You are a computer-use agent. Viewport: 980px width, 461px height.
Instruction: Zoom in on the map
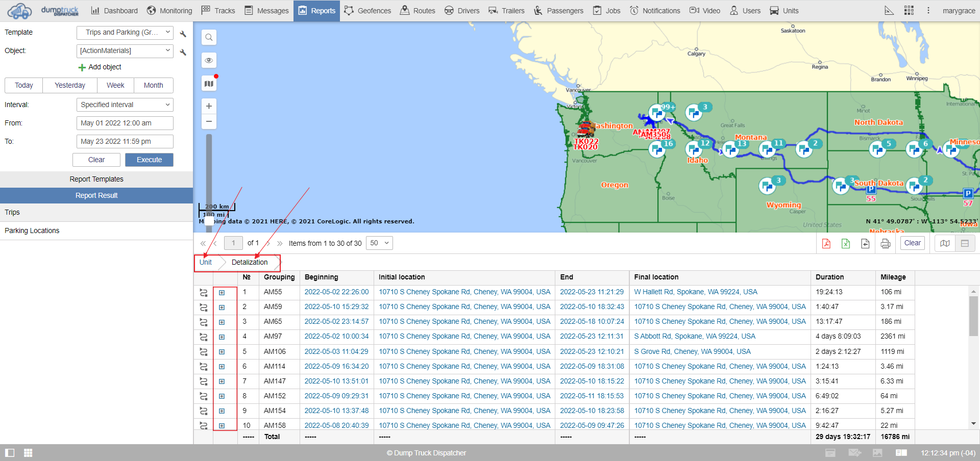tap(209, 106)
